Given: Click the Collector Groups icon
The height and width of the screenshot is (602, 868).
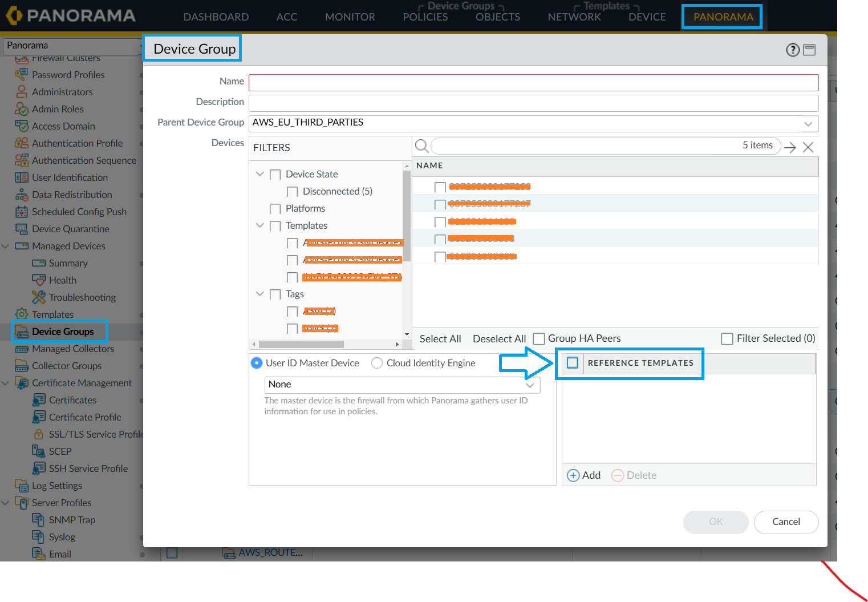Looking at the screenshot, I should [x=21, y=365].
